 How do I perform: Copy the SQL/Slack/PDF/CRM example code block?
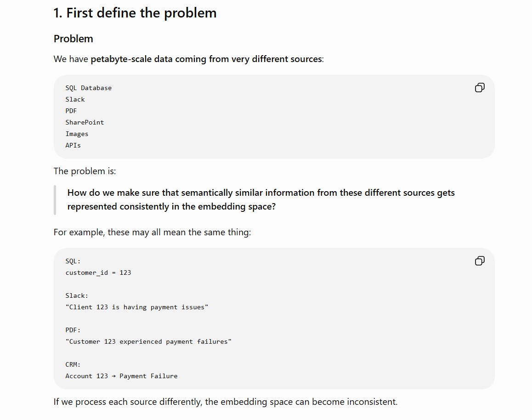point(480,261)
